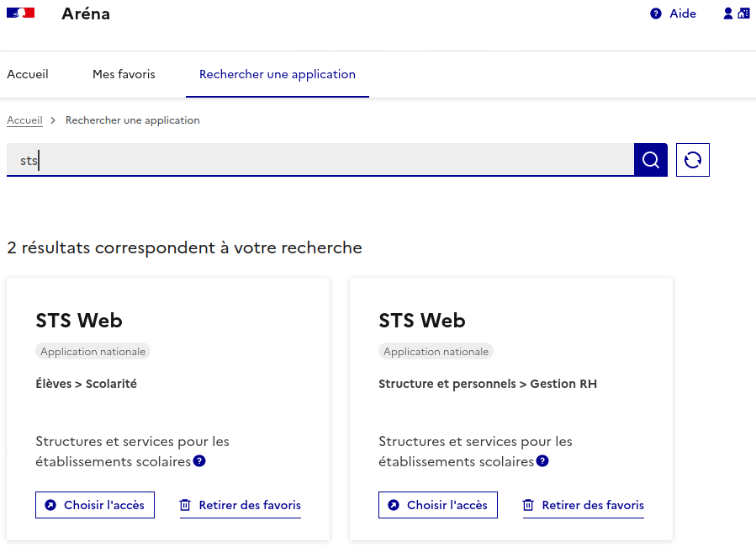Image resolution: width=756 pixels, height=558 pixels.
Task: Click help icon in the Gestion RH card
Action: click(x=542, y=461)
